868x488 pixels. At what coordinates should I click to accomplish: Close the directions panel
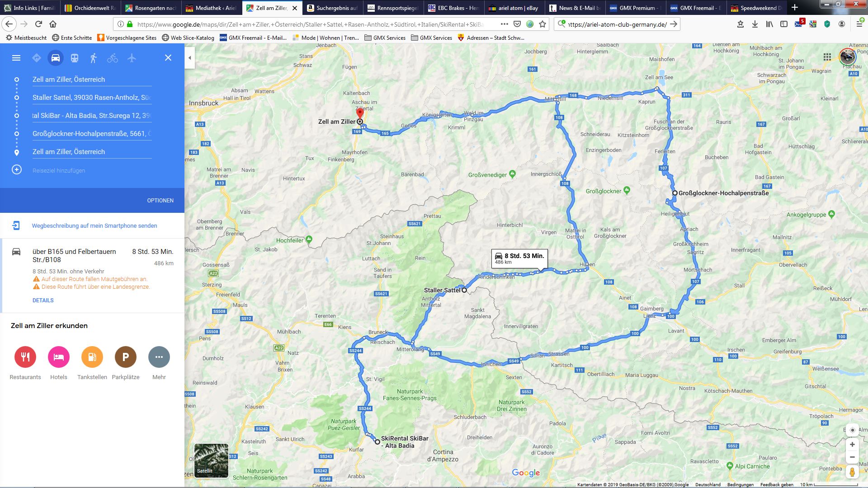(168, 58)
